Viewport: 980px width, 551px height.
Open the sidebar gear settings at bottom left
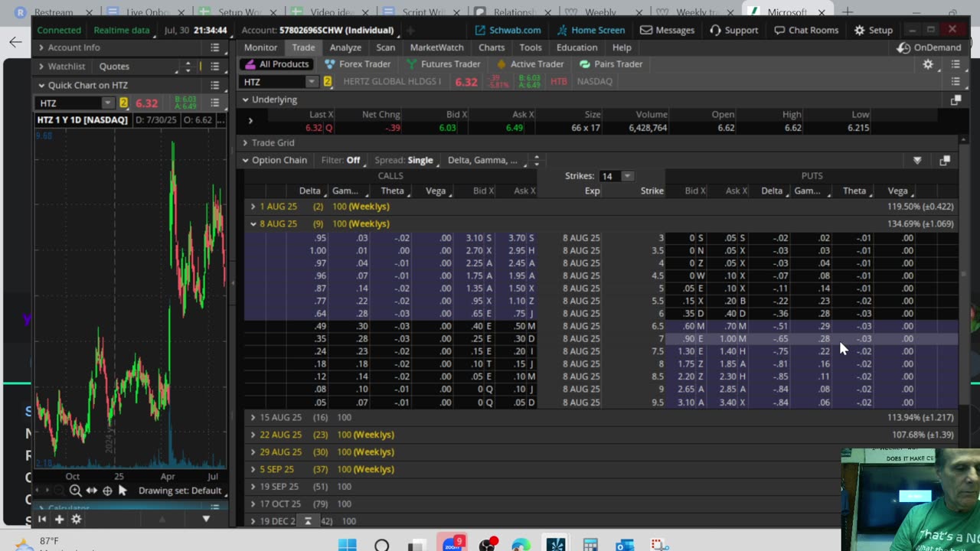tap(76, 519)
